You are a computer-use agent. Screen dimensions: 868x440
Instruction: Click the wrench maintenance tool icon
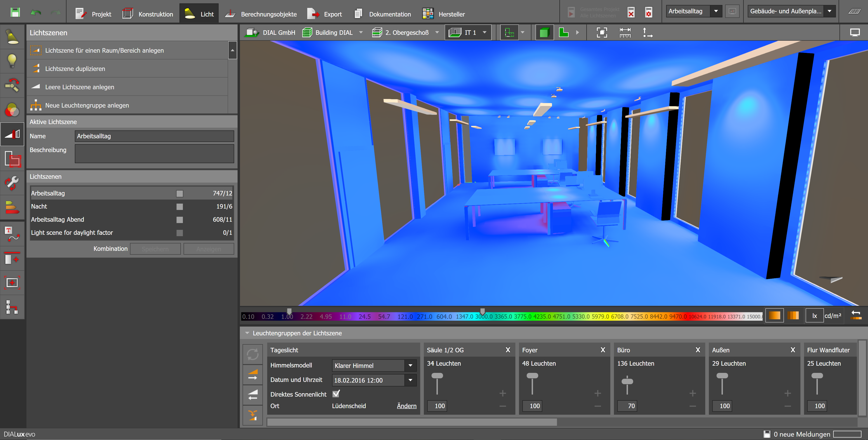[12, 183]
